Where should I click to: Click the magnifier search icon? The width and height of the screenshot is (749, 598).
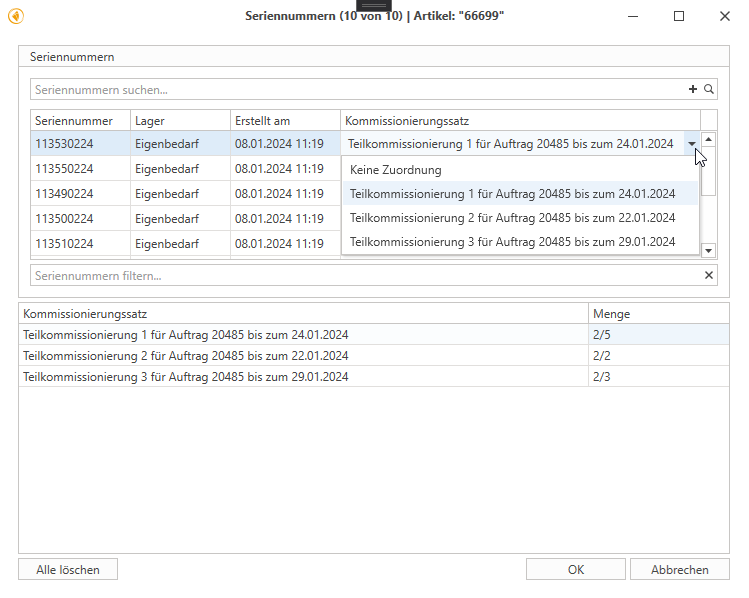[709, 90]
